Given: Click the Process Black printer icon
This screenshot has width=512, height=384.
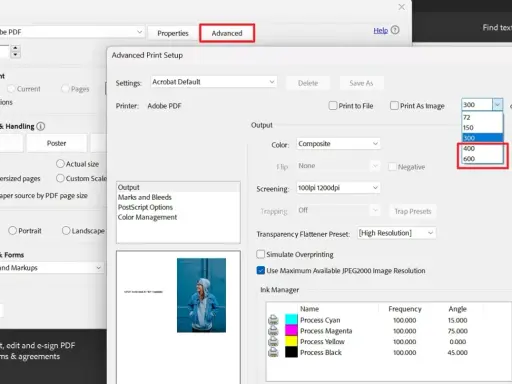Looking at the screenshot, I should point(273,352).
